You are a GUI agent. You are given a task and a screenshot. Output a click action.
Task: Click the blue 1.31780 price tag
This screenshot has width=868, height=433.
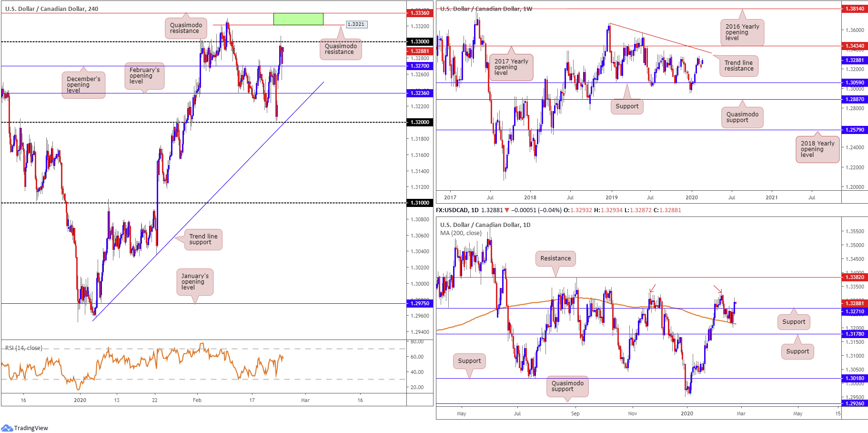(855, 334)
